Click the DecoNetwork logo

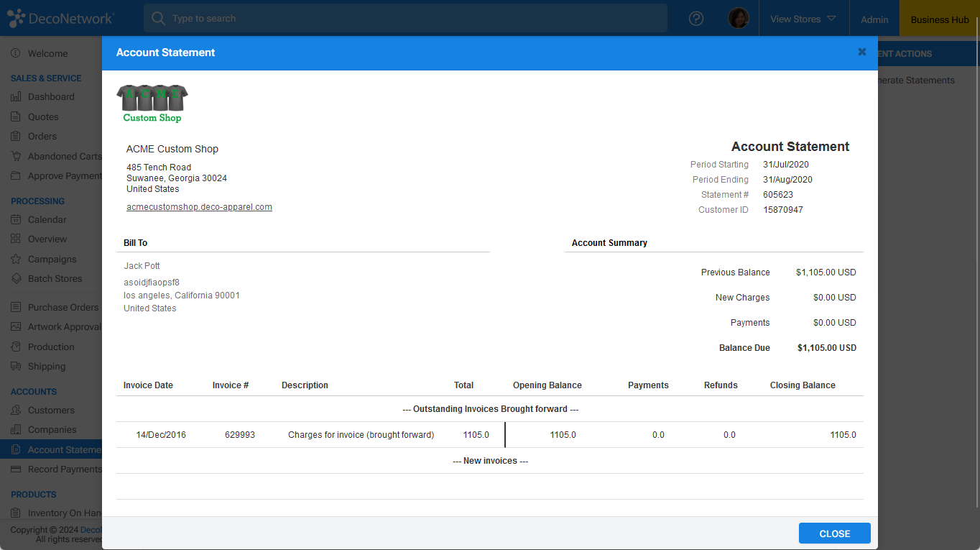pos(60,19)
